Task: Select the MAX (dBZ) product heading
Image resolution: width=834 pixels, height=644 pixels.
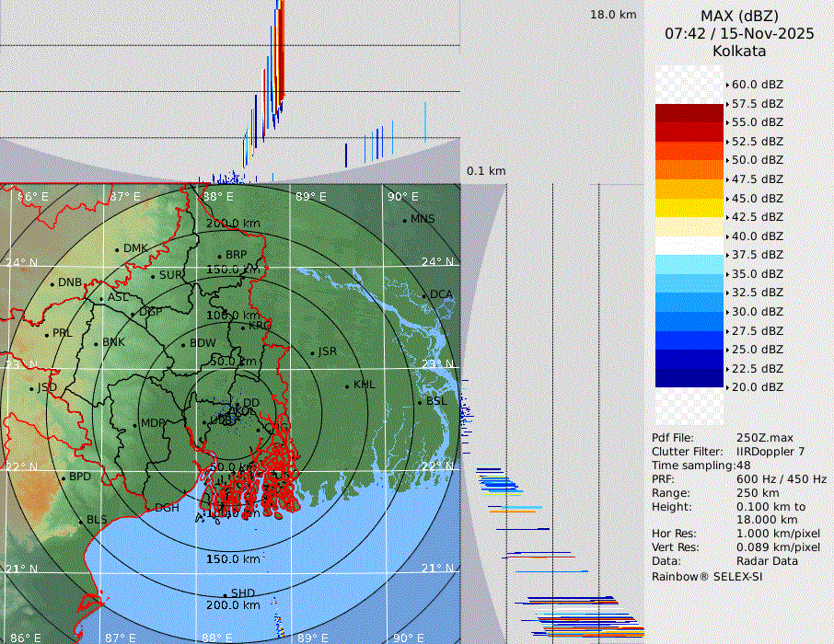Action: 738,16
